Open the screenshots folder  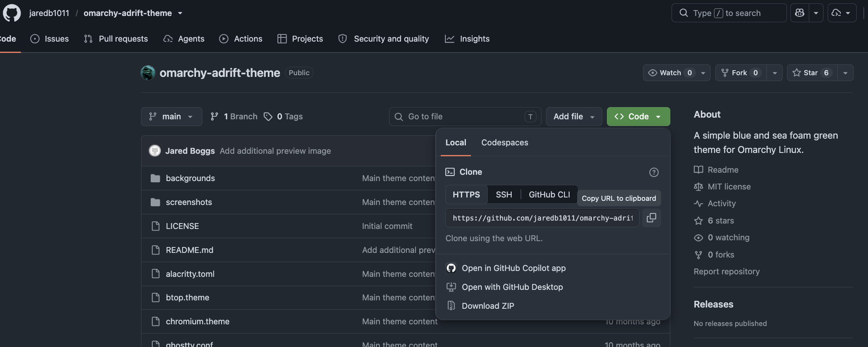point(189,202)
